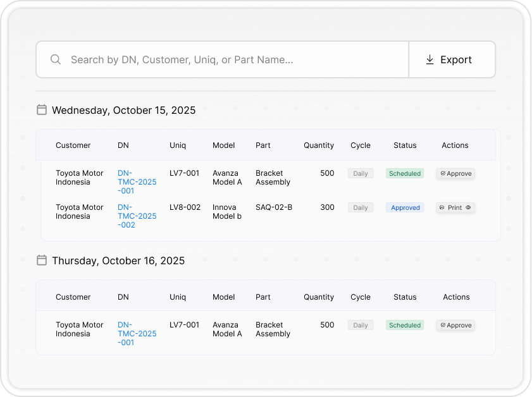
Task: Open the DN-TMC-2025-002 delivery note link
Action: [137, 216]
